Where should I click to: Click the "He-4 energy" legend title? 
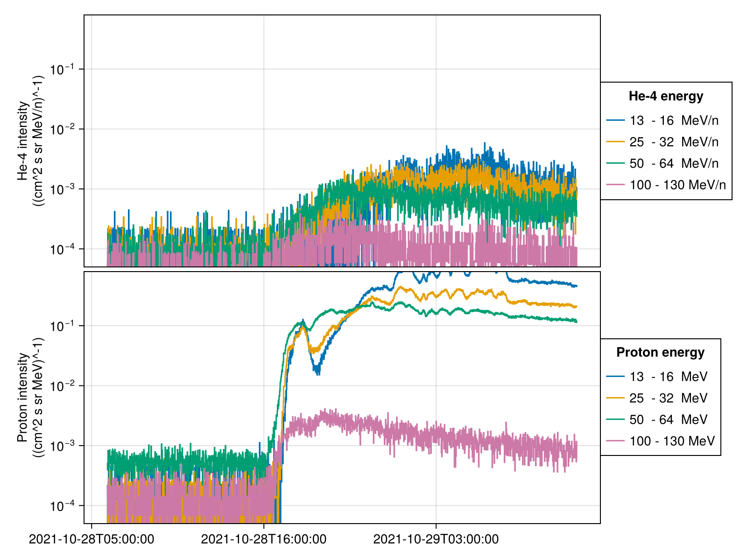point(666,96)
